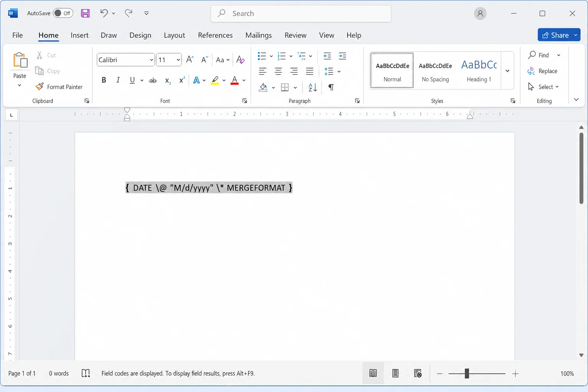The width and height of the screenshot is (588, 392).
Task: Open the File menu
Action: click(18, 35)
